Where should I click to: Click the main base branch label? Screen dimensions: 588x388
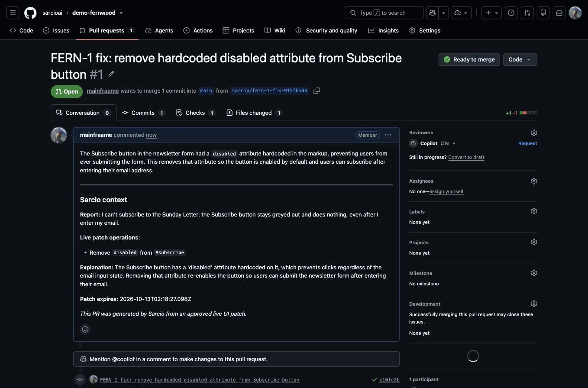tap(206, 91)
